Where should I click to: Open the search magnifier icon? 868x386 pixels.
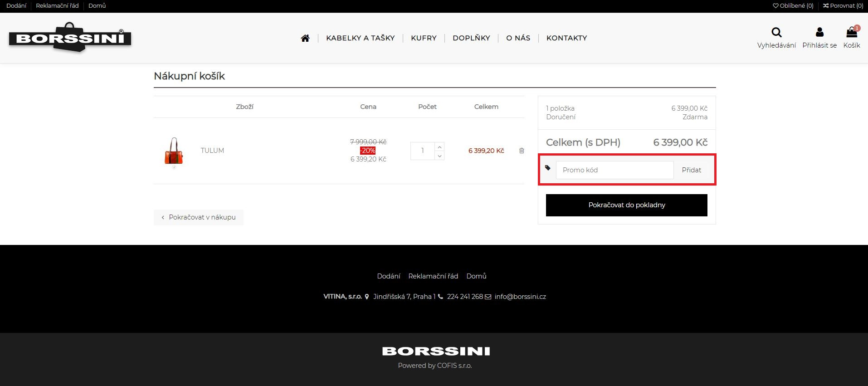click(x=776, y=32)
